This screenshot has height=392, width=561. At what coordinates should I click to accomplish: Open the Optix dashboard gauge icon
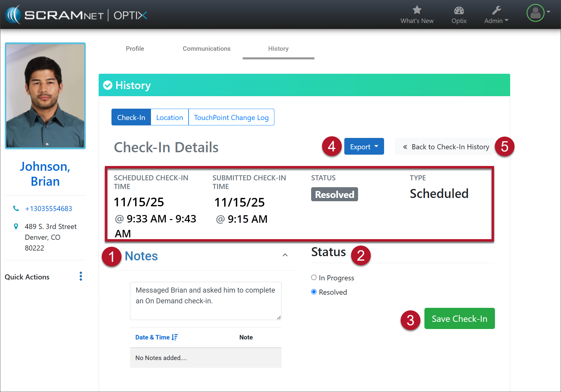tap(459, 11)
